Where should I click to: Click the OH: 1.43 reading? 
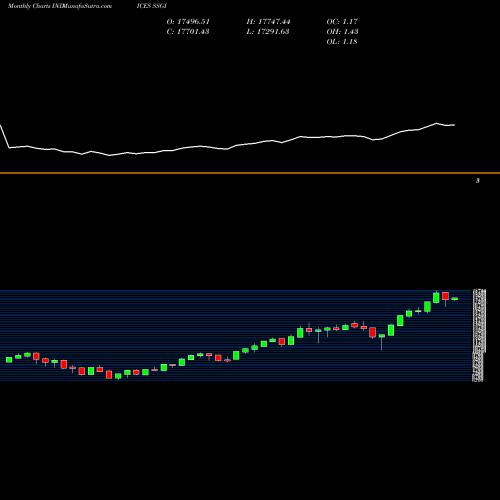click(x=342, y=32)
